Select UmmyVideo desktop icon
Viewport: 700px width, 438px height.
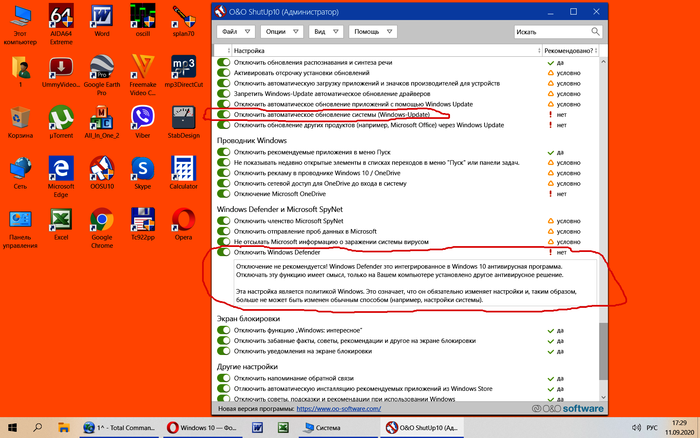[x=61, y=71]
